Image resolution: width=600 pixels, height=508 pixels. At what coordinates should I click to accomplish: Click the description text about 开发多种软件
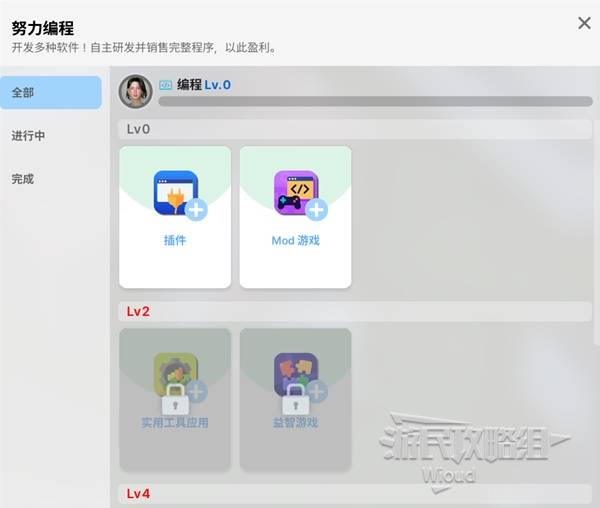tap(143, 48)
